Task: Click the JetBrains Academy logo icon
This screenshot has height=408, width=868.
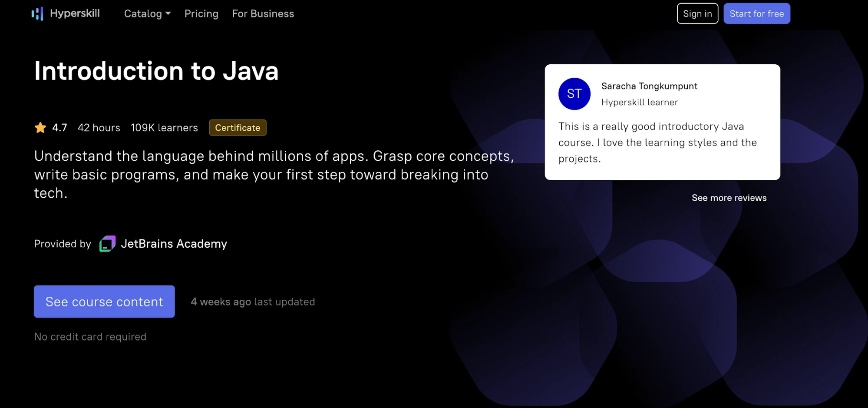Action: [107, 244]
